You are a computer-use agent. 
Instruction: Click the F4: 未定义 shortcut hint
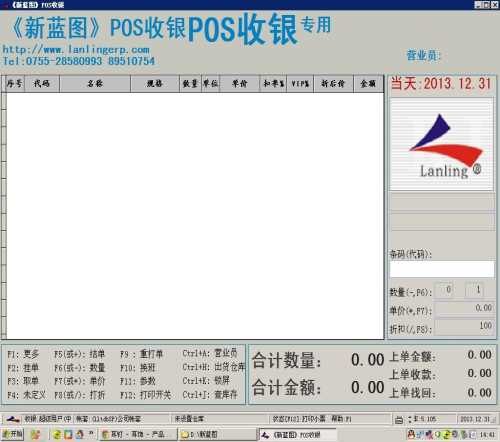tap(26, 395)
